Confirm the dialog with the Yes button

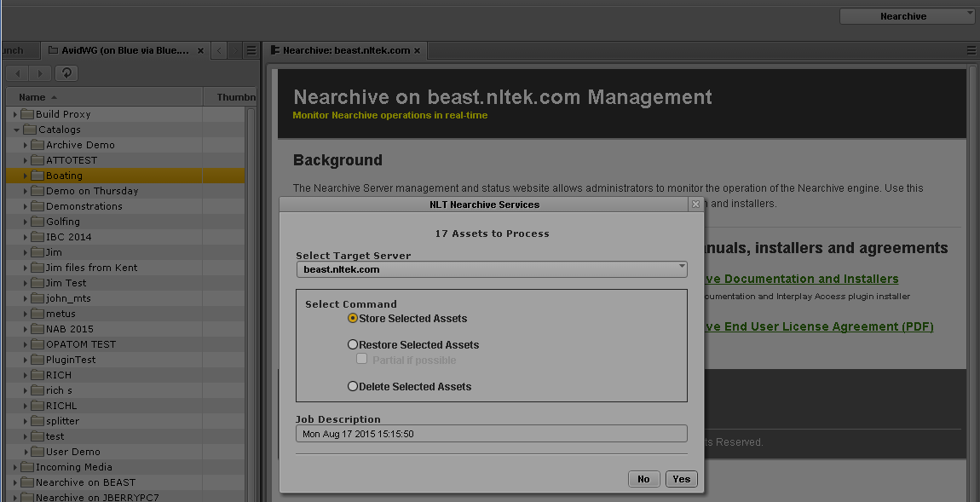(681, 479)
